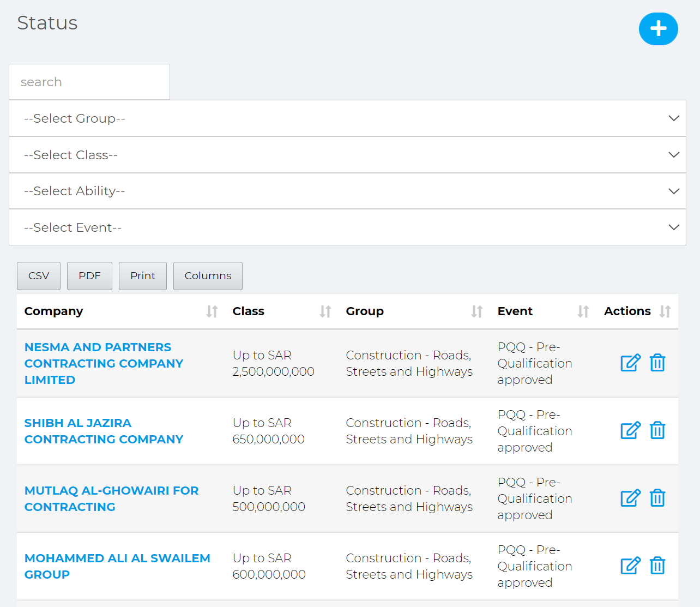Expand the Select Event dropdown

[x=347, y=227]
